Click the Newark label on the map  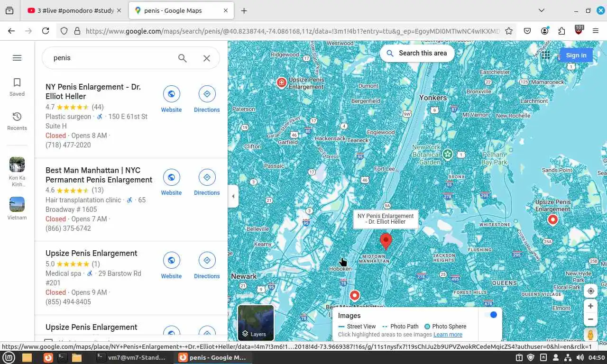tap(243, 276)
